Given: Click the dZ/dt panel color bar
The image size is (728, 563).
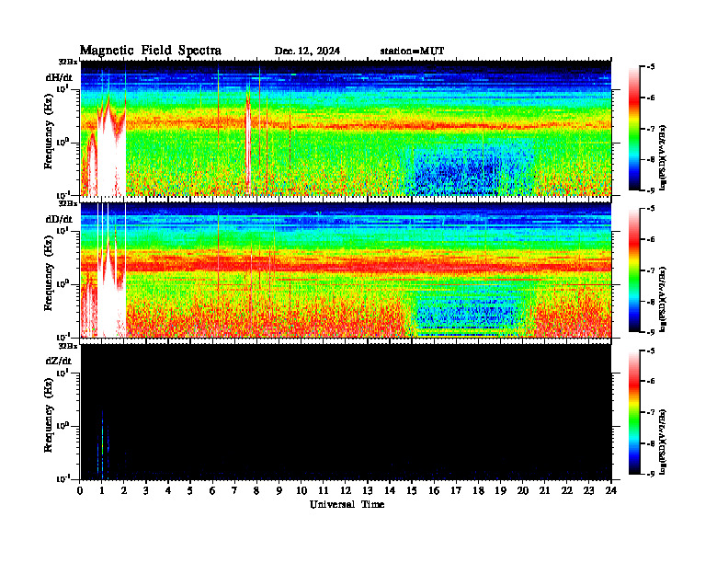Looking at the screenshot, I should coord(634,412).
